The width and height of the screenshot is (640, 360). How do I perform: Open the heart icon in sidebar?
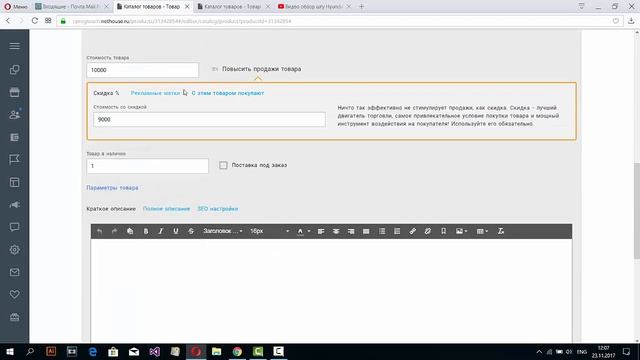pos(15,294)
